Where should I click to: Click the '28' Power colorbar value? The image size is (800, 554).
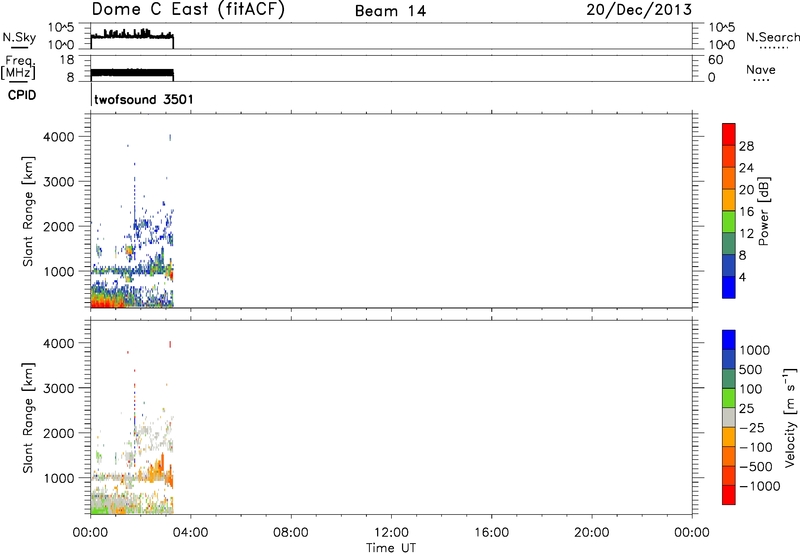pyautogui.click(x=746, y=146)
